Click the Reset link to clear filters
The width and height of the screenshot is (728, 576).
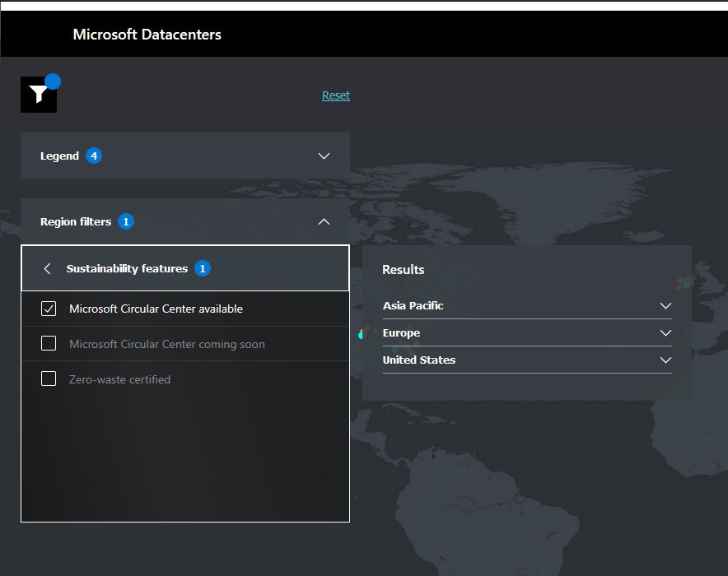pos(335,95)
